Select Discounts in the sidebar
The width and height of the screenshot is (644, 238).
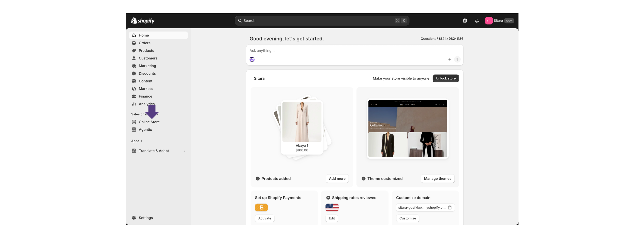coord(158,74)
